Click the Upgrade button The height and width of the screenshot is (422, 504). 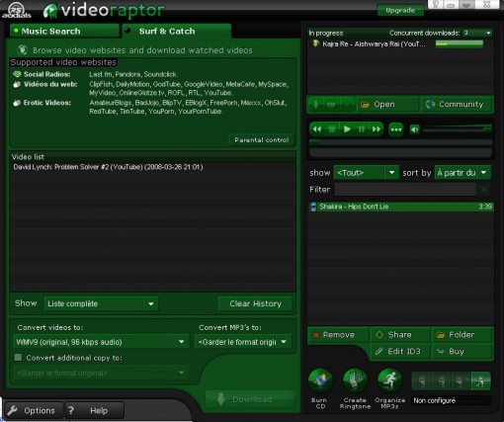pyautogui.click(x=400, y=10)
